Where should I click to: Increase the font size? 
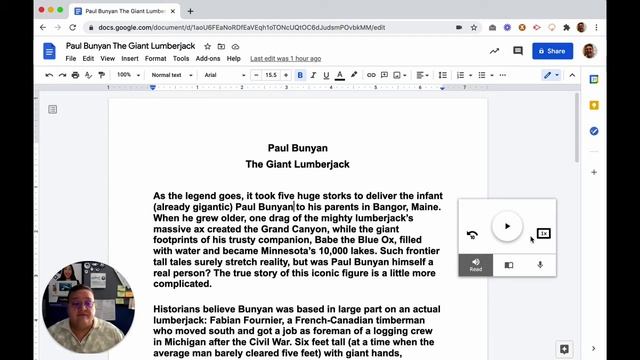286,75
